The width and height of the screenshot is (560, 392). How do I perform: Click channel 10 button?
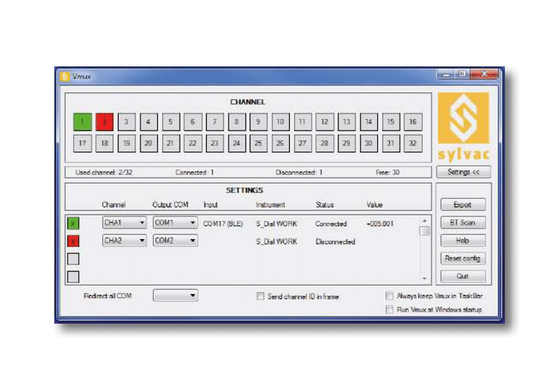tap(281, 122)
